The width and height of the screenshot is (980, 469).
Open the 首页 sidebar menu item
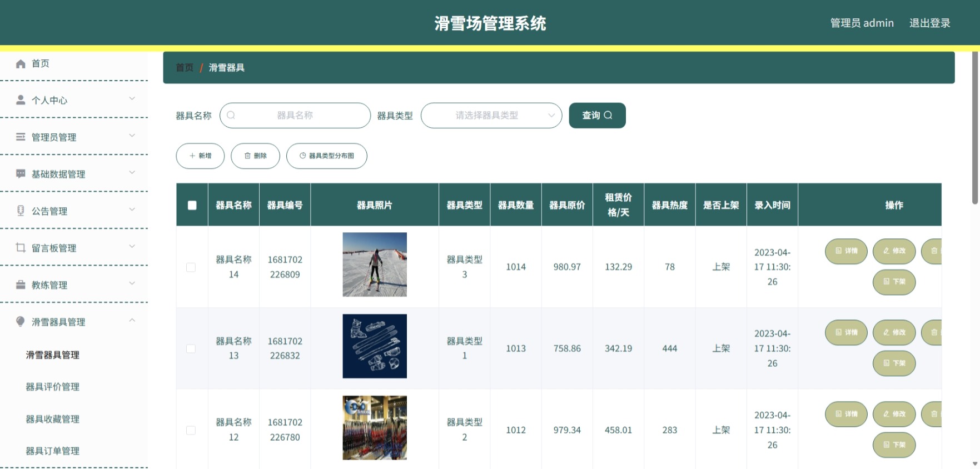click(x=74, y=64)
